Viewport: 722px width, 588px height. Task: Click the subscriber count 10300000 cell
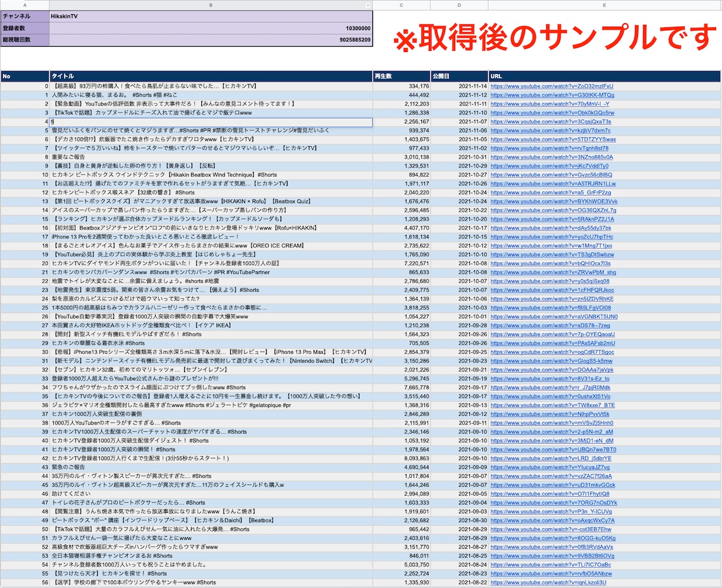(211, 28)
